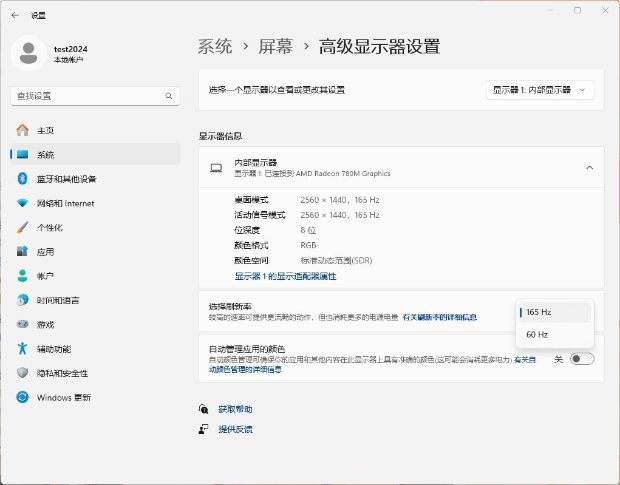Image resolution: width=620 pixels, height=485 pixels.
Task: Select 60 Hz refresh rate option
Action: 555,335
